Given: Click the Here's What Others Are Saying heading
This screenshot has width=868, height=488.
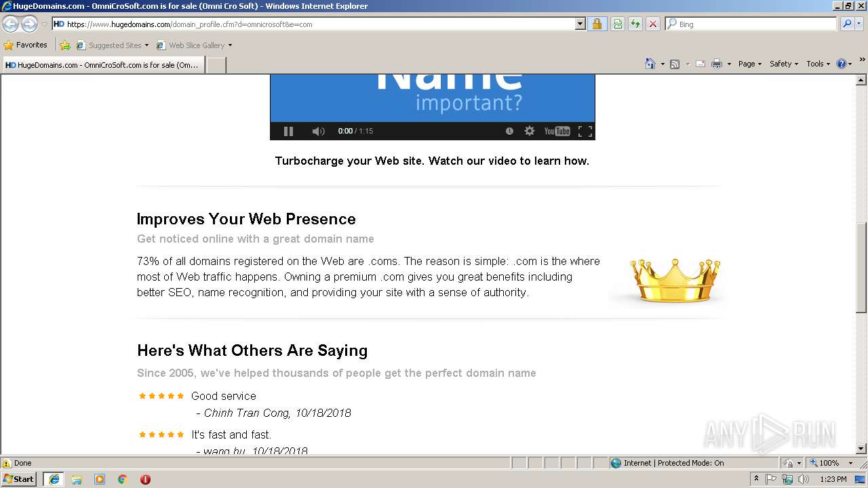Looking at the screenshot, I should (x=252, y=350).
